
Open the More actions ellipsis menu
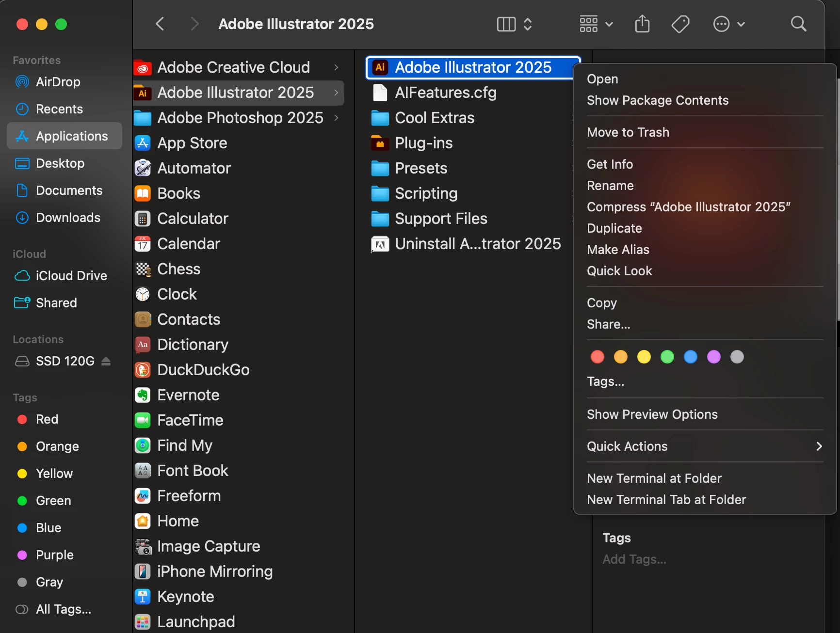point(728,24)
